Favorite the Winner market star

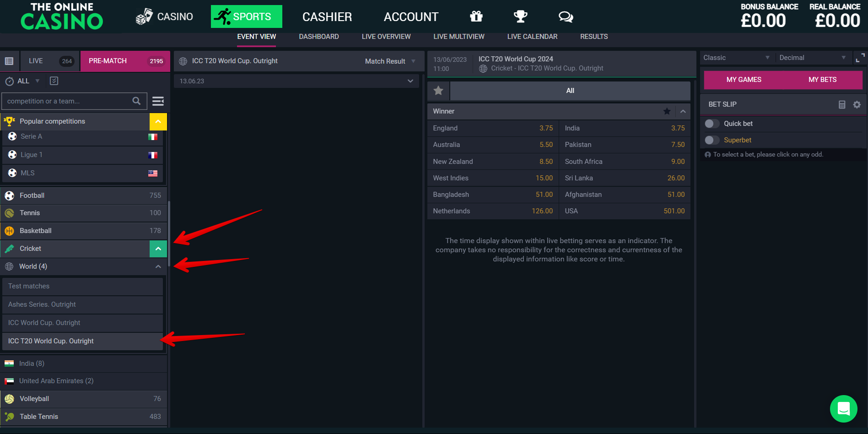pos(667,111)
